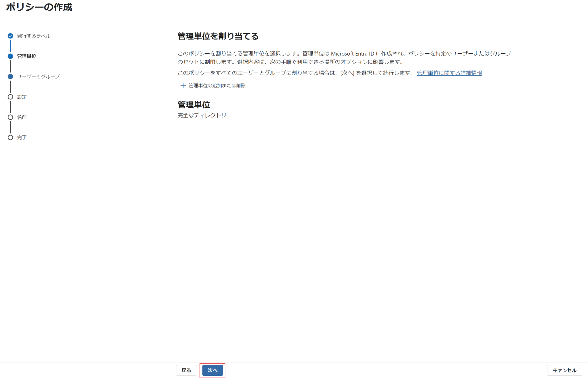Open the 名前 step

[x=22, y=117]
